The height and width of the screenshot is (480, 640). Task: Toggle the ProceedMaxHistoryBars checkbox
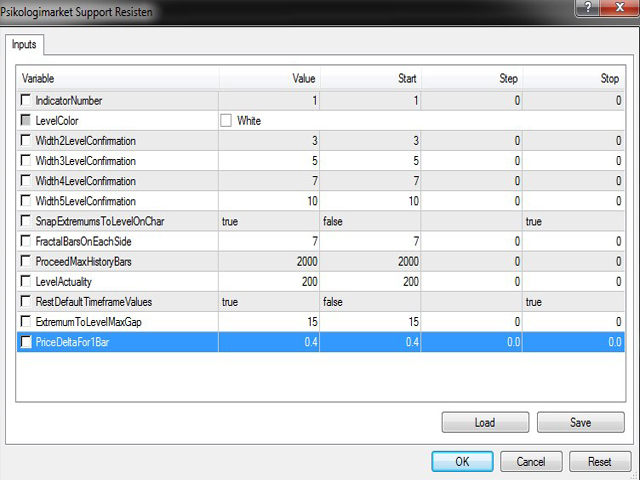click(x=26, y=261)
